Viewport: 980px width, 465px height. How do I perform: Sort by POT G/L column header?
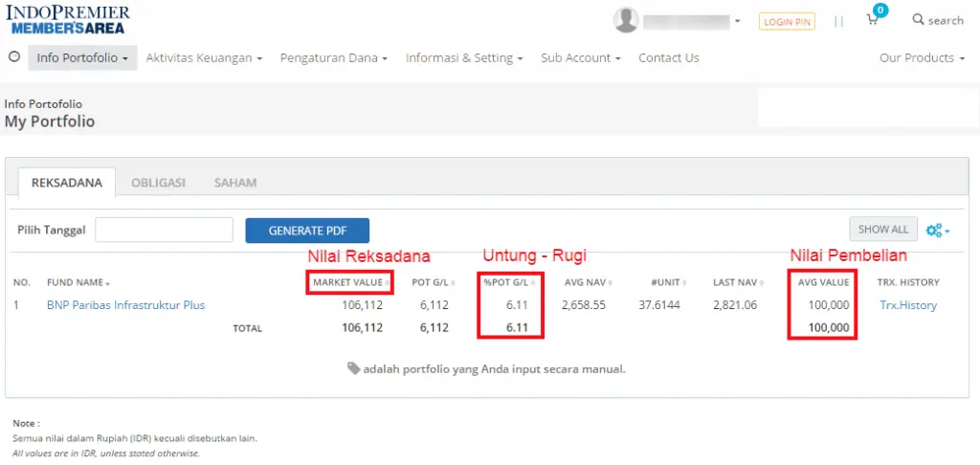click(x=434, y=282)
